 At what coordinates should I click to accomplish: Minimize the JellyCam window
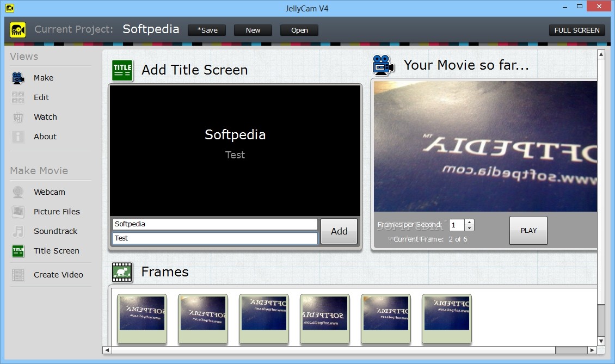565,7
